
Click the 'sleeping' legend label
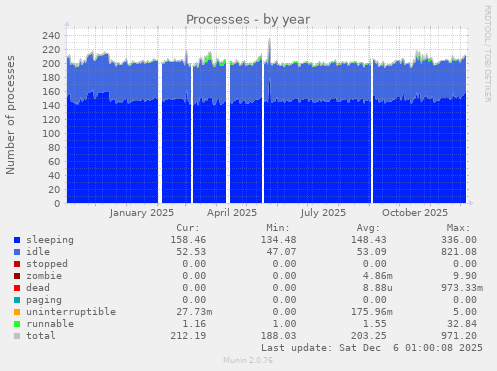point(50,240)
